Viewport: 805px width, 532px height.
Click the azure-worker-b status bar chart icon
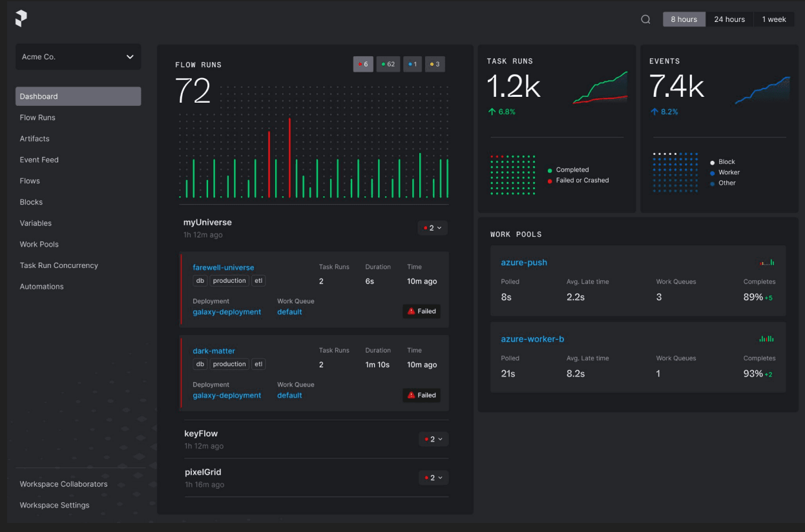coord(766,339)
